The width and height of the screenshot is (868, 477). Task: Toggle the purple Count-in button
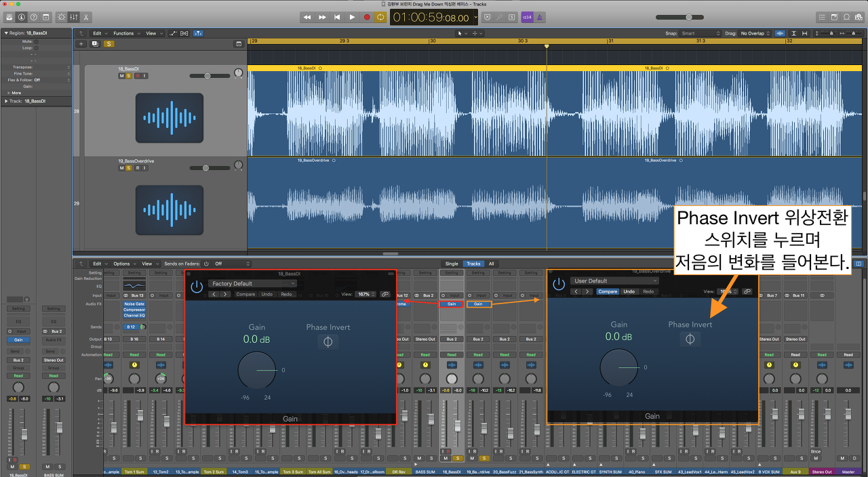point(527,17)
